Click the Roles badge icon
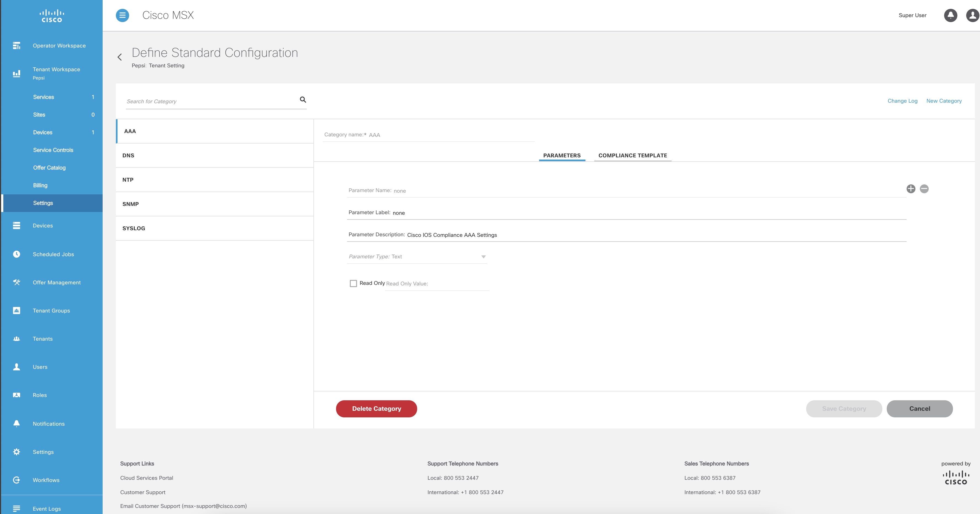Image resolution: width=980 pixels, height=514 pixels. pyautogui.click(x=16, y=395)
